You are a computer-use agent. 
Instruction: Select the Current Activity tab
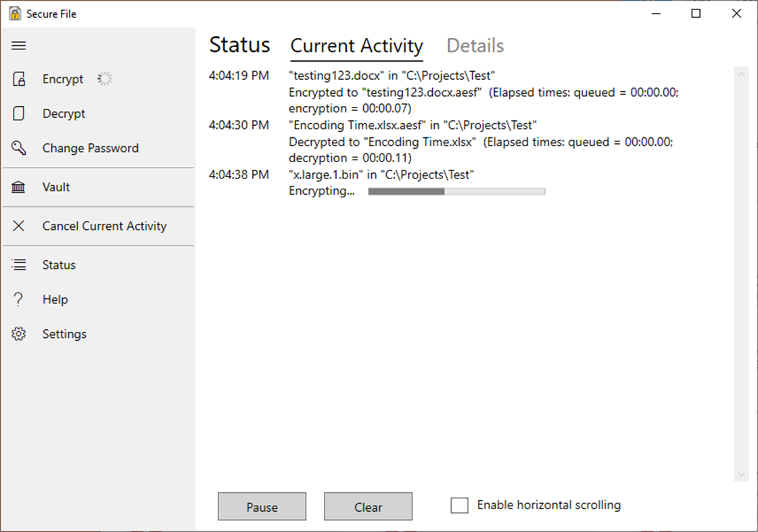pyautogui.click(x=356, y=45)
